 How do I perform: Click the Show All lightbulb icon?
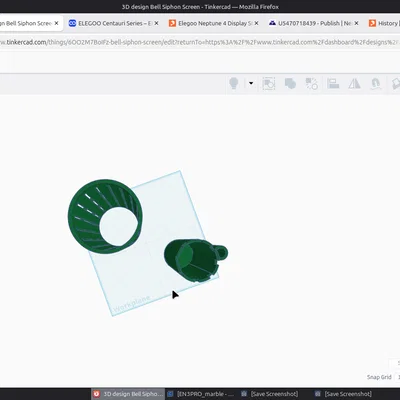coord(234,83)
